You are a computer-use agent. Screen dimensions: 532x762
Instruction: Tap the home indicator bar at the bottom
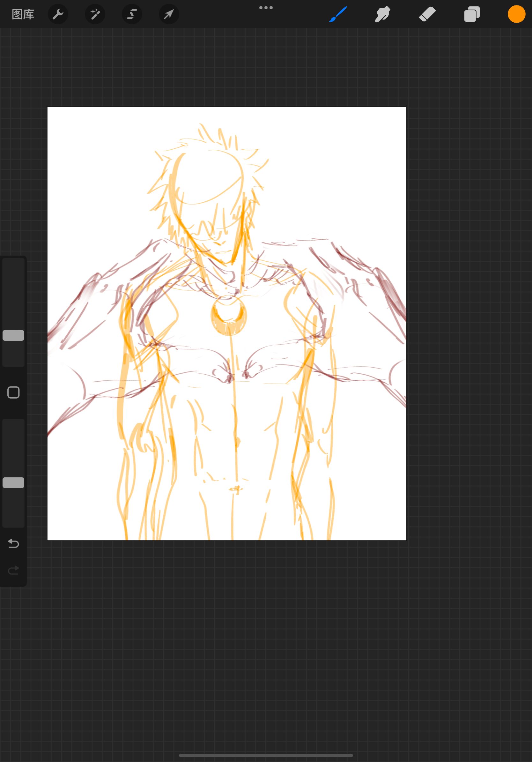[266, 755]
